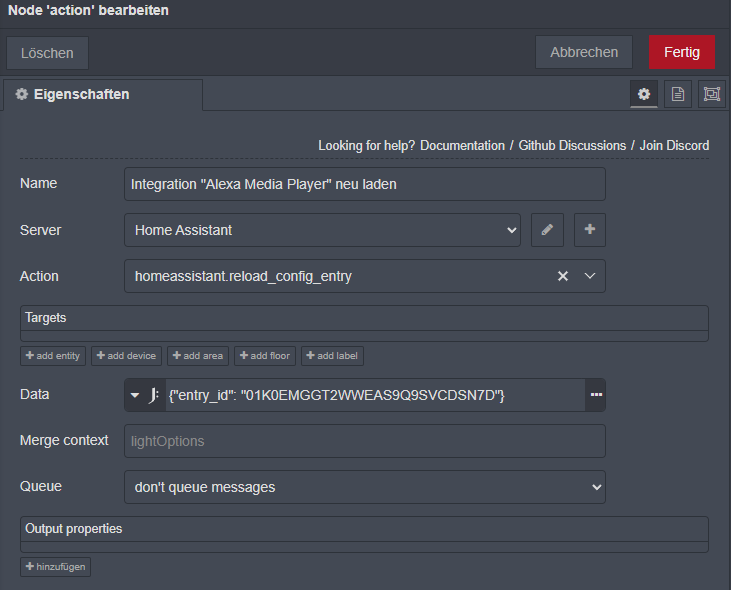Clear the Action field with X icon
This screenshot has height=590, width=731.
563,276
